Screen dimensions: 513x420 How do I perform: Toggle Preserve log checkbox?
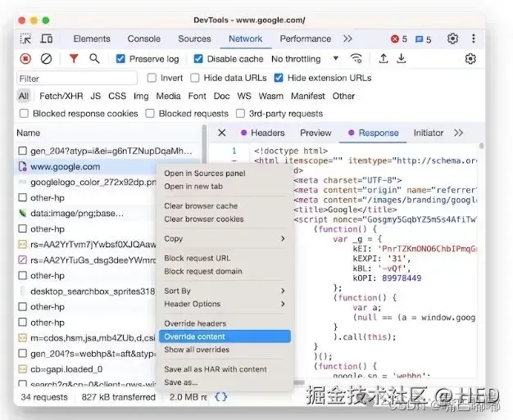(x=120, y=59)
